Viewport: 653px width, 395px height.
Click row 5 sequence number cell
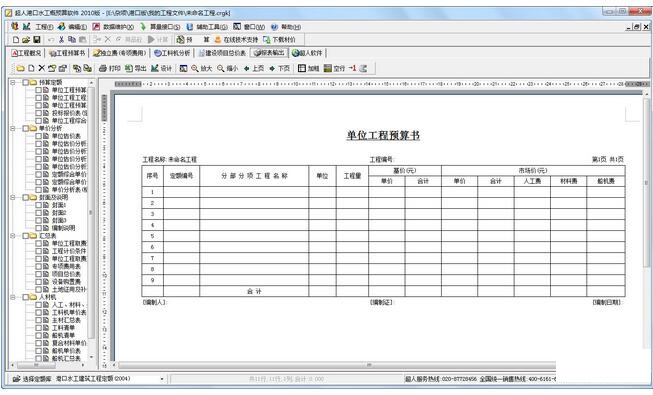tap(152, 236)
